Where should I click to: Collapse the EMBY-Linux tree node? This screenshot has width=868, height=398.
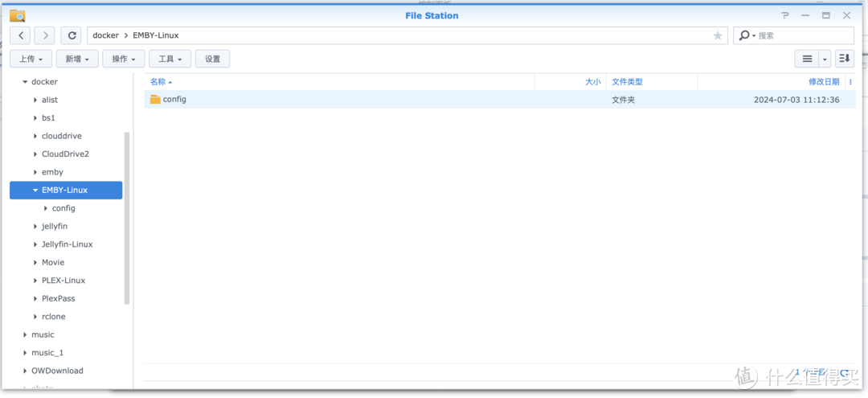[35, 191]
